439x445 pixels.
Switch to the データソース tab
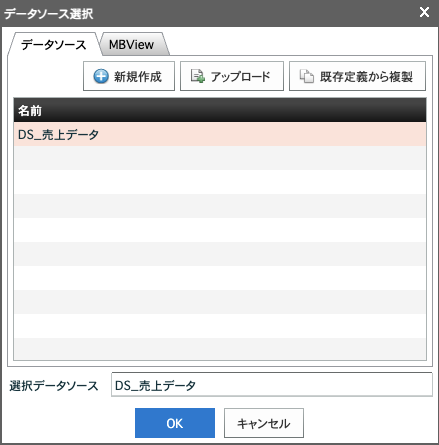pyautogui.click(x=53, y=45)
